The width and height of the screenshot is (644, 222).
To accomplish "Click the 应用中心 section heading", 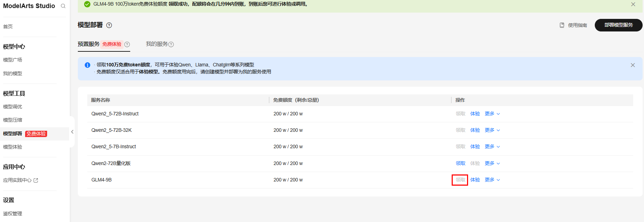I will click(14, 167).
